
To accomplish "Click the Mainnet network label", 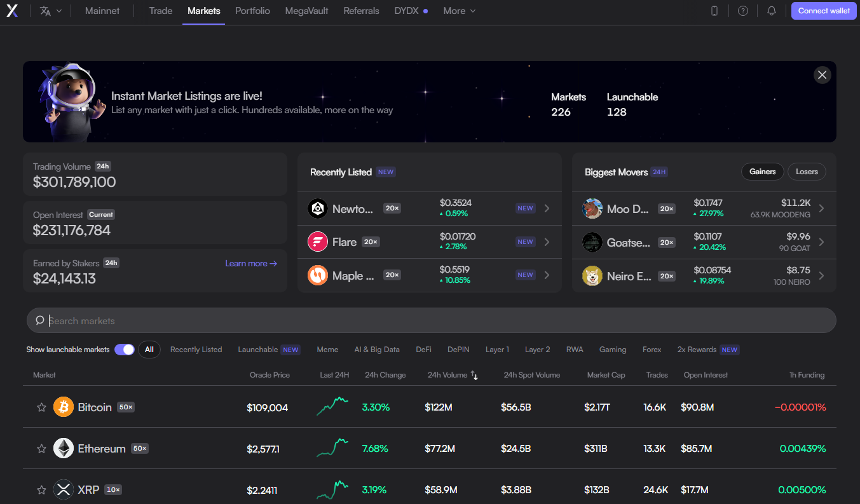I will (x=102, y=11).
